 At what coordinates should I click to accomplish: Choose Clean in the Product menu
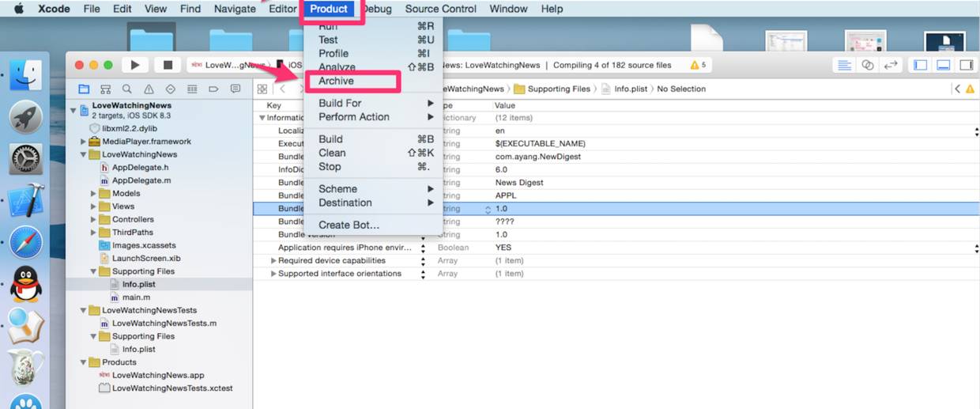point(332,153)
